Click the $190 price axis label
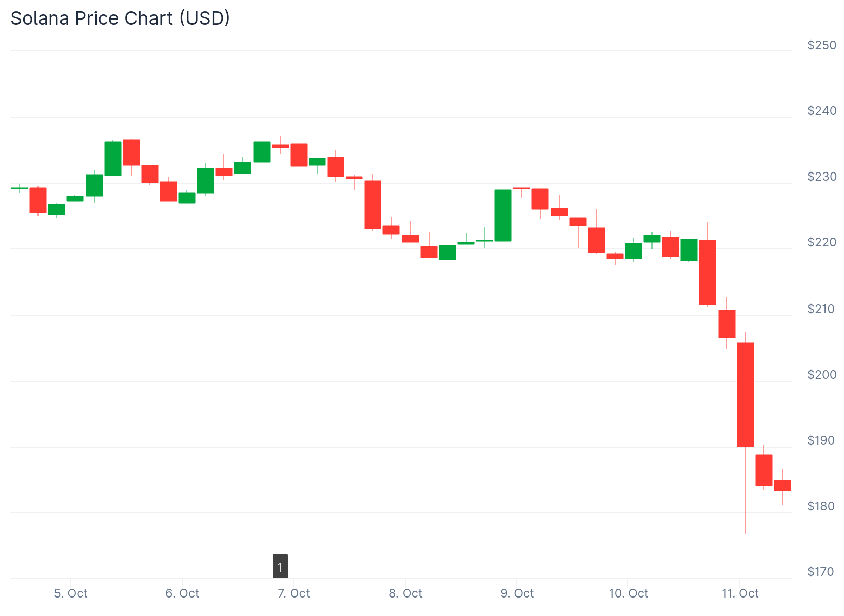 [821, 440]
